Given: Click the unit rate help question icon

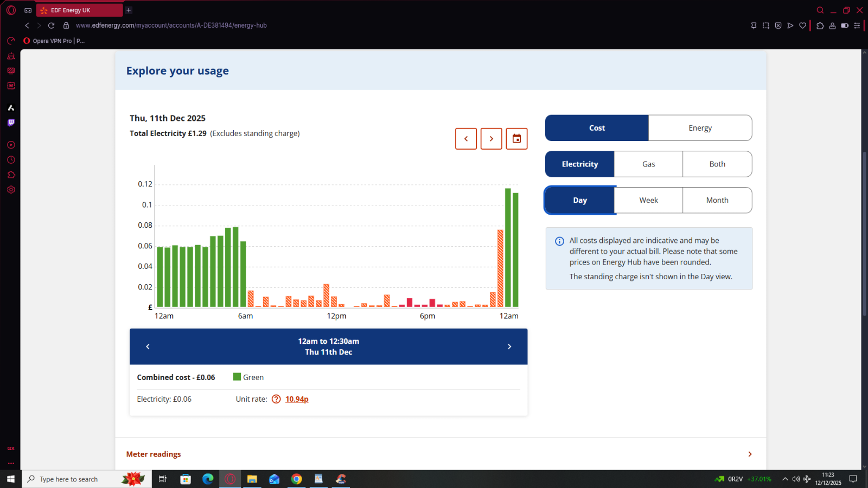Looking at the screenshot, I should click(276, 399).
